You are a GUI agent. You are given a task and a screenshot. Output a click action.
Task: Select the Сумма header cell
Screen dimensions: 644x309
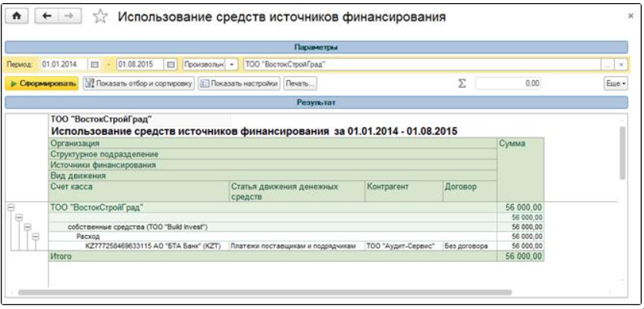click(520, 170)
